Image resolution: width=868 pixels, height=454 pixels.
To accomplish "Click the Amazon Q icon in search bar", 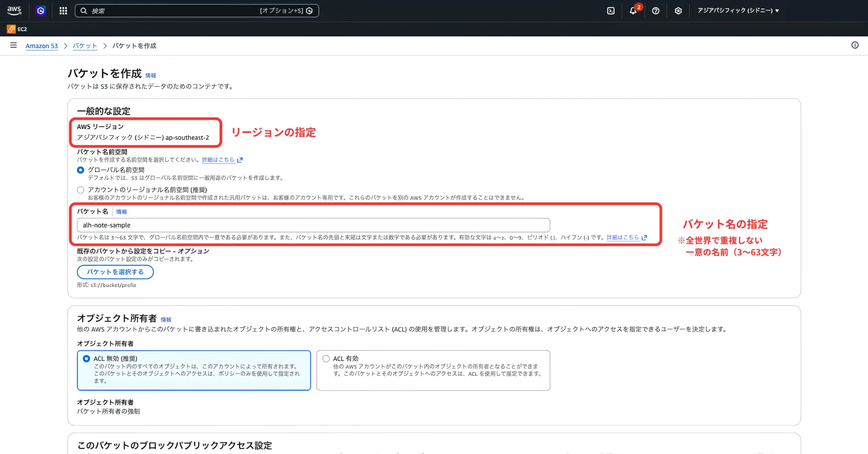I will point(309,11).
